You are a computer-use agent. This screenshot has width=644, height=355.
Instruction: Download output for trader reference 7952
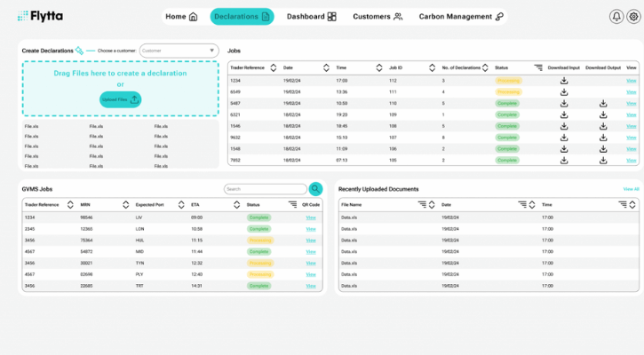coord(603,160)
